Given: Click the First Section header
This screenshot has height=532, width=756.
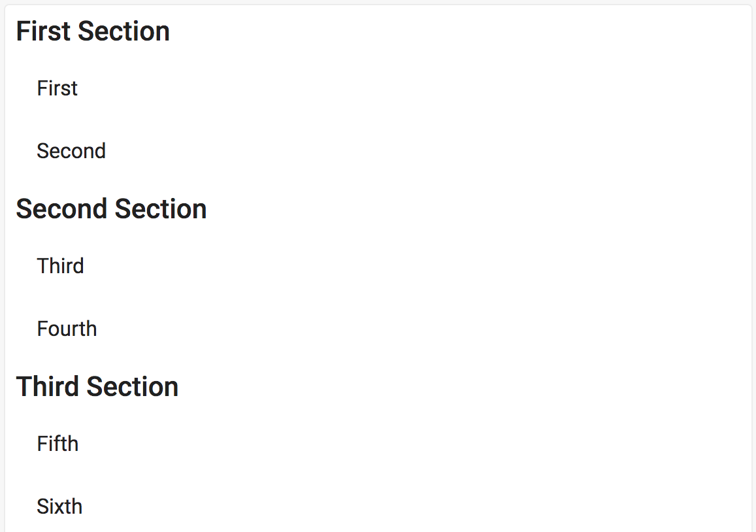Looking at the screenshot, I should (93, 31).
